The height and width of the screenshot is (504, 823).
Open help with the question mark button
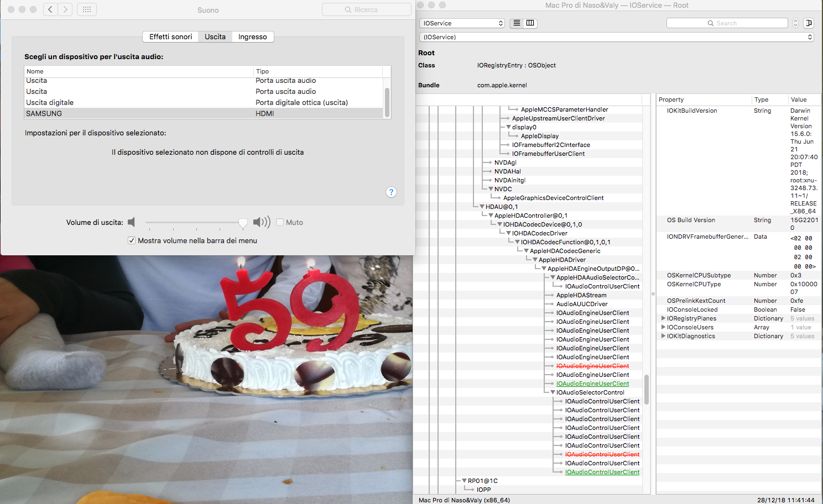click(x=391, y=192)
